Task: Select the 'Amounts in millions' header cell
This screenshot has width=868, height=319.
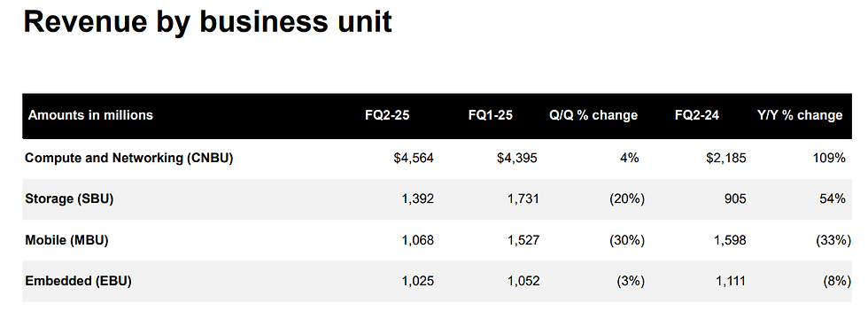Action: tap(90, 115)
